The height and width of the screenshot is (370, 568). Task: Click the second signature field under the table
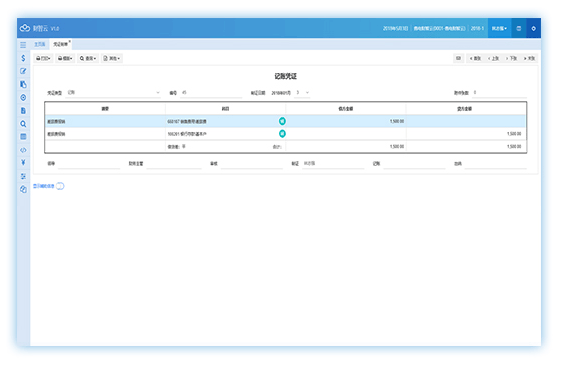pos(174,164)
